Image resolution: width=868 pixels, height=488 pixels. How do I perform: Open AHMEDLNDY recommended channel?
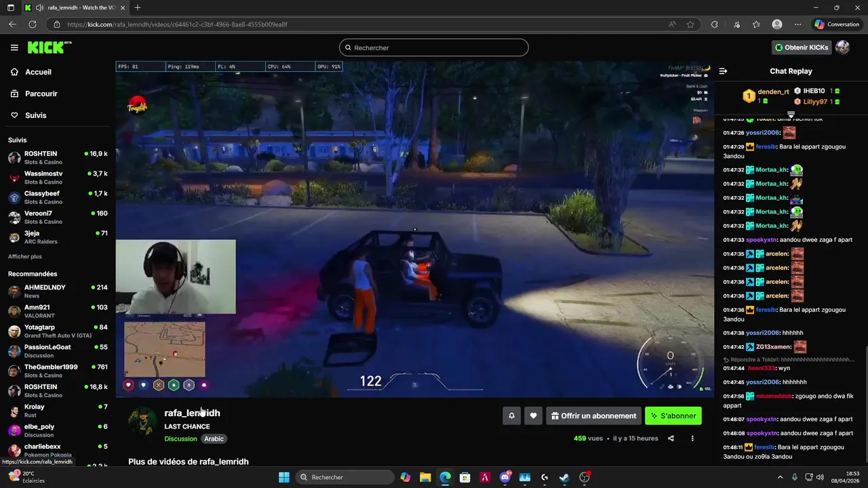(58, 291)
